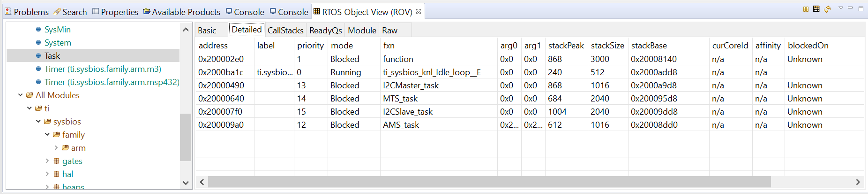Screen dimensions: 868x194
Task: Collapse the sysbios tree node
Action: (x=38, y=122)
